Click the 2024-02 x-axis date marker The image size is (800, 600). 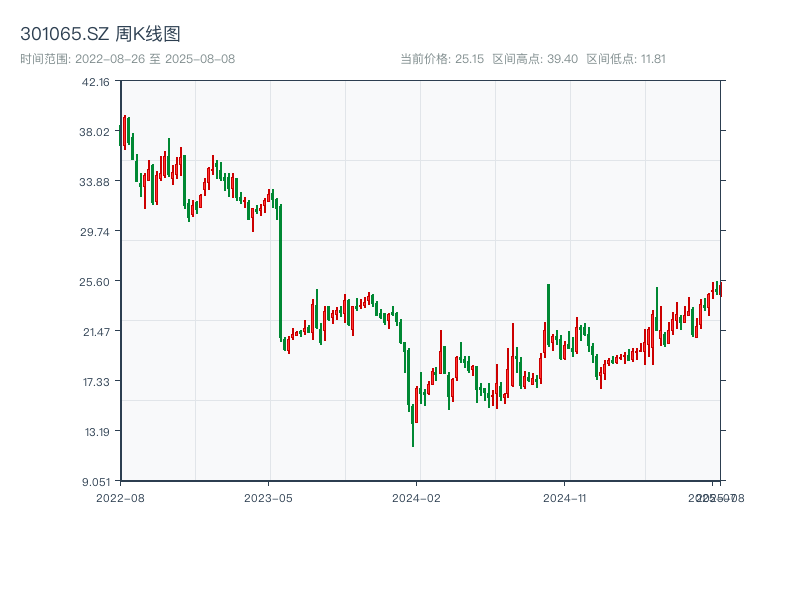[417, 497]
